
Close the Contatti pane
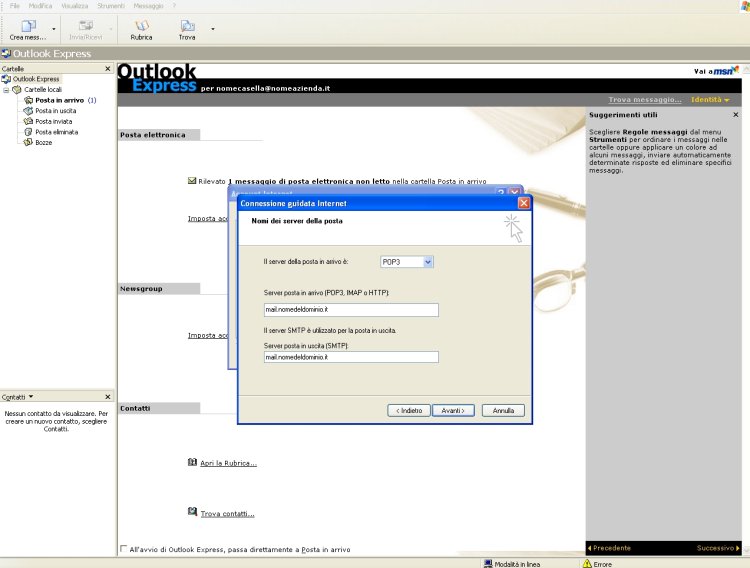point(108,397)
